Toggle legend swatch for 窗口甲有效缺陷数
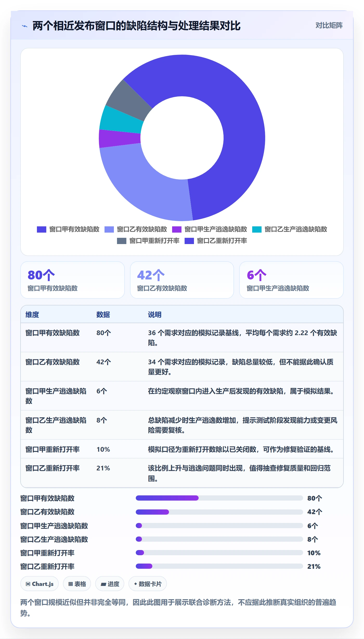This screenshot has height=639, width=364. (x=42, y=229)
